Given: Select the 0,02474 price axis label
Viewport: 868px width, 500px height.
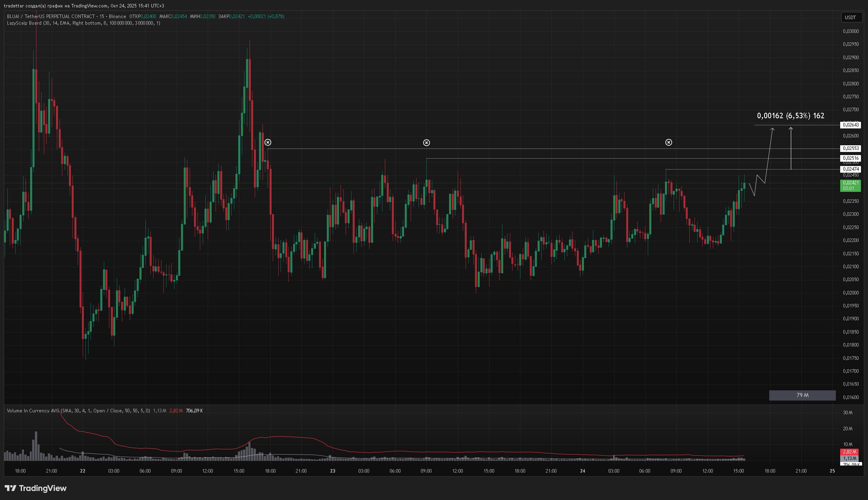Looking at the screenshot, I should click(x=850, y=169).
